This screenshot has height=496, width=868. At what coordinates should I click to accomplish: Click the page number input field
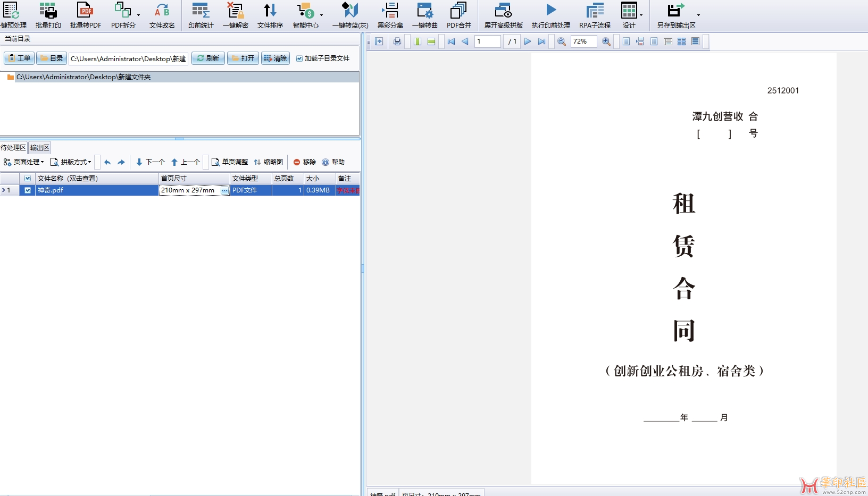[487, 41]
